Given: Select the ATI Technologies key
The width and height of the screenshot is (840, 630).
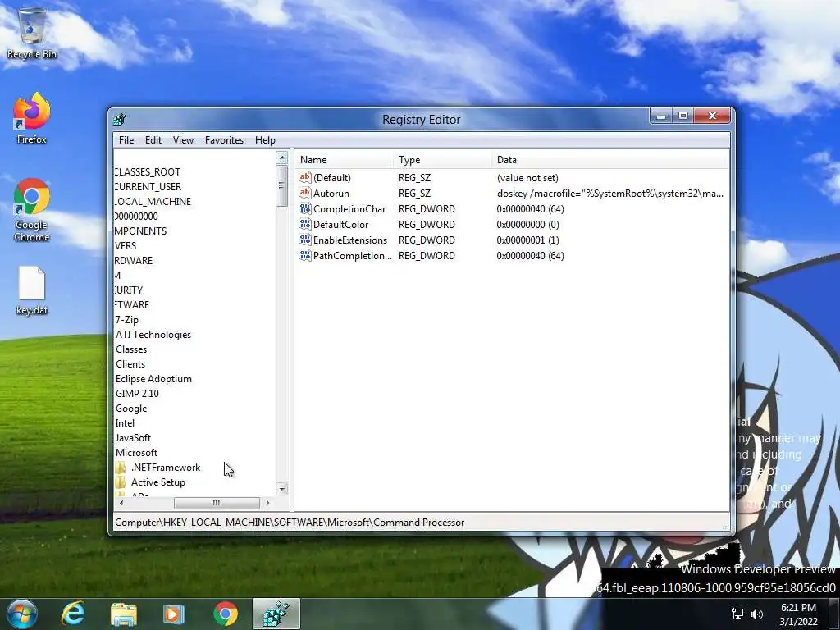Looking at the screenshot, I should point(153,335).
